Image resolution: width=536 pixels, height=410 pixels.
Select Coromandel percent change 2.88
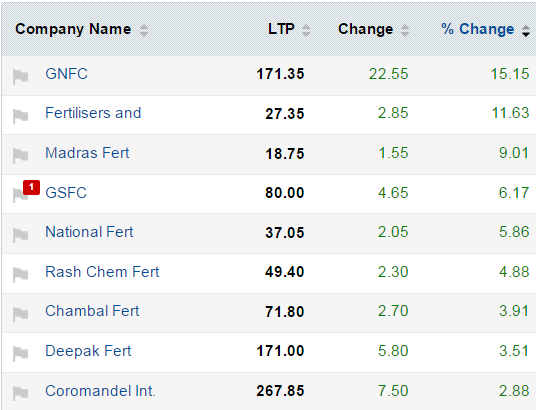(x=514, y=391)
